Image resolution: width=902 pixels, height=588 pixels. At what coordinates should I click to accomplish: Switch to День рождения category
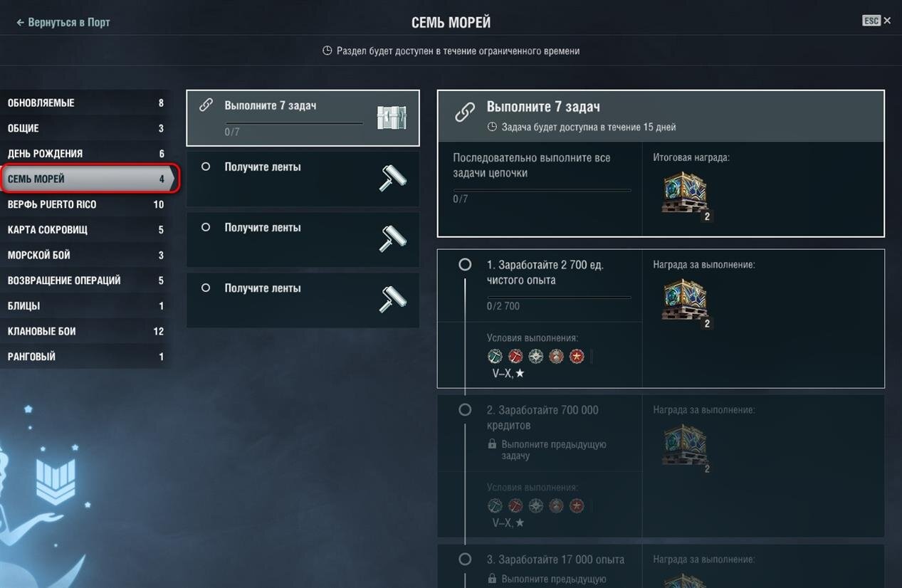click(85, 154)
